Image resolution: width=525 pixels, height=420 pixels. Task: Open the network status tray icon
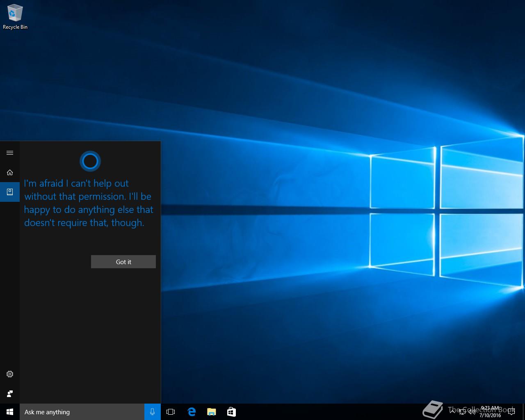click(x=462, y=412)
